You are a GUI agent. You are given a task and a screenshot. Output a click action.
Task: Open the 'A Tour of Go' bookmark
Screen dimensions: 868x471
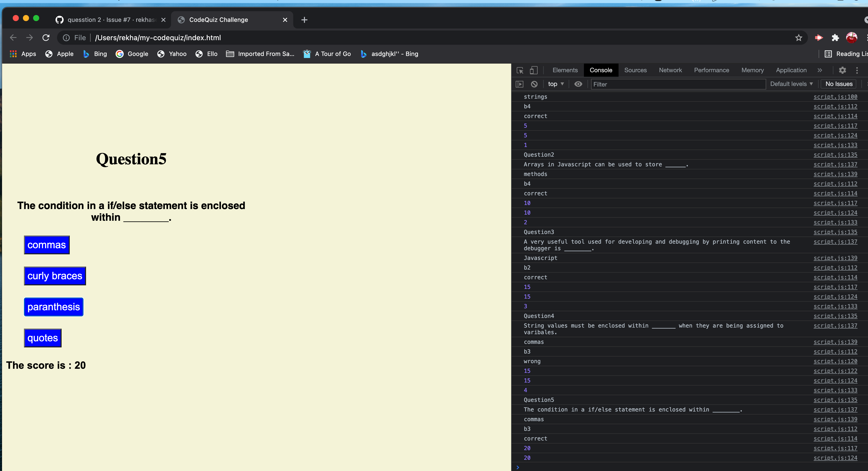click(x=327, y=54)
